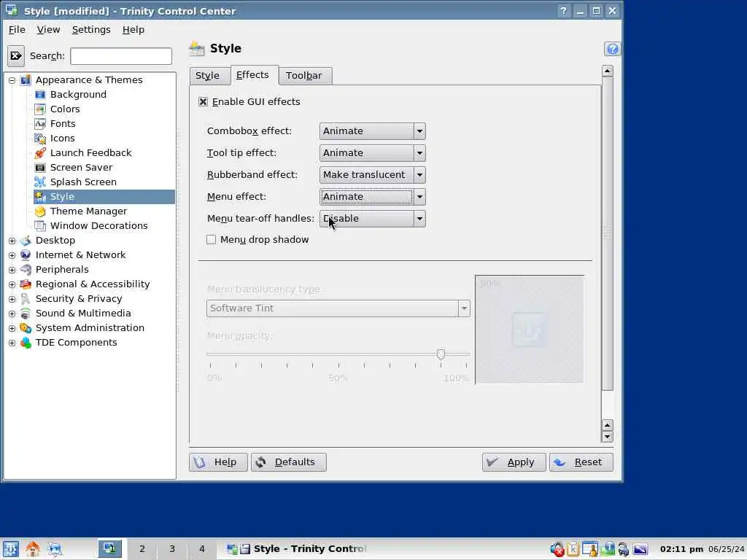Open the Tool tip effect dropdown
The width and height of the screenshot is (747, 560).
coord(373,153)
